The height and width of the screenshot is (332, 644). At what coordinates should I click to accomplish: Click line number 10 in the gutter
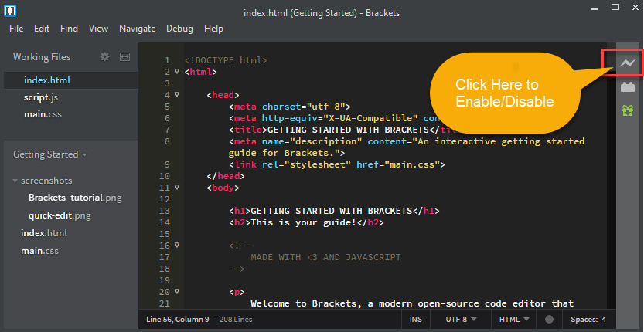[x=164, y=177]
